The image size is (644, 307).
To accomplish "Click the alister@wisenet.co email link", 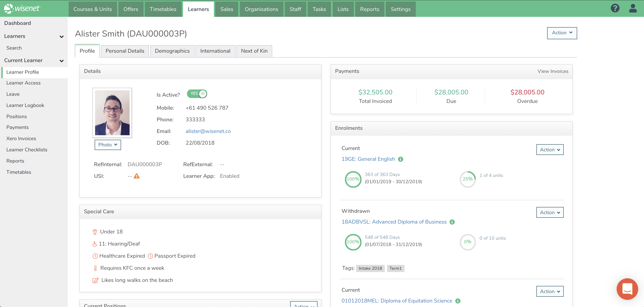I will (x=208, y=131).
